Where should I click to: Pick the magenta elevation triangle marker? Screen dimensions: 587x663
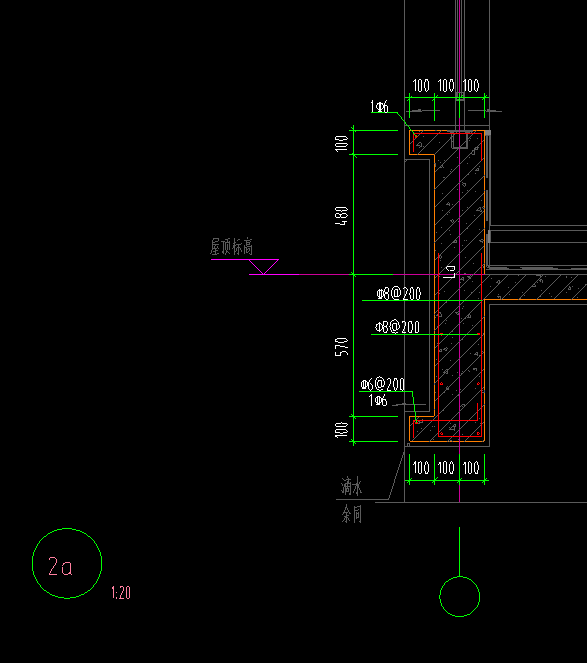click(263, 267)
